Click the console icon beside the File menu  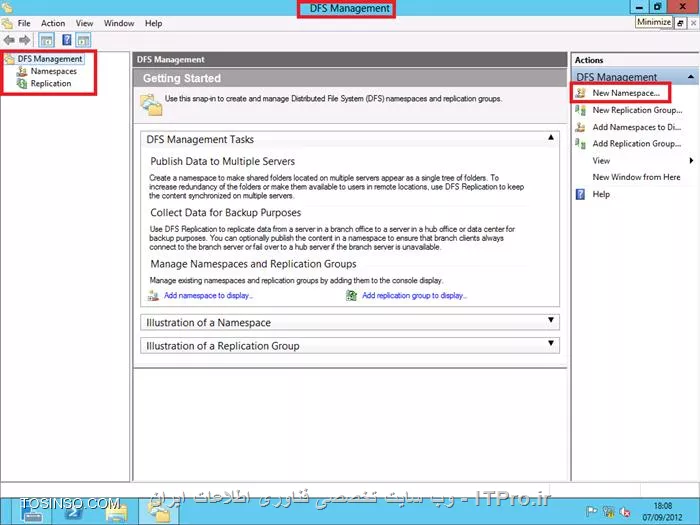pyautogui.click(x=7, y=23)
